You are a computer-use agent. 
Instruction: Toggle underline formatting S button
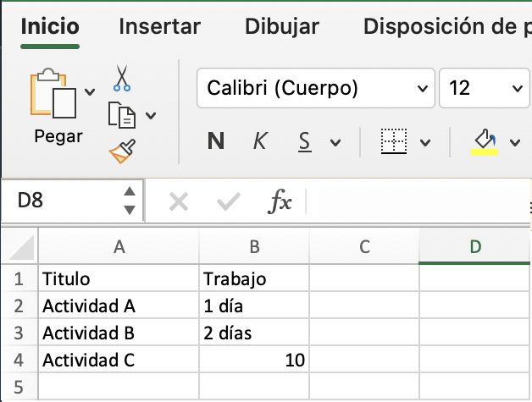point(305,141)
